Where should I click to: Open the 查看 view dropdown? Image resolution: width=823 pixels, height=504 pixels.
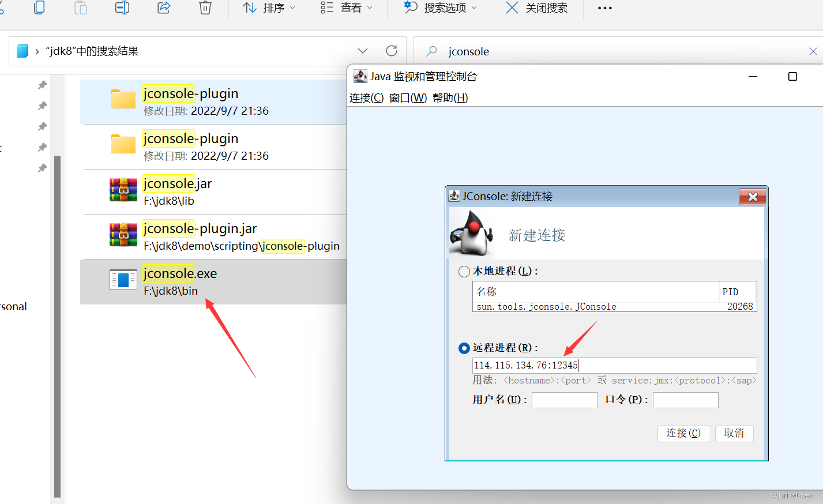[x=347, y=8]
